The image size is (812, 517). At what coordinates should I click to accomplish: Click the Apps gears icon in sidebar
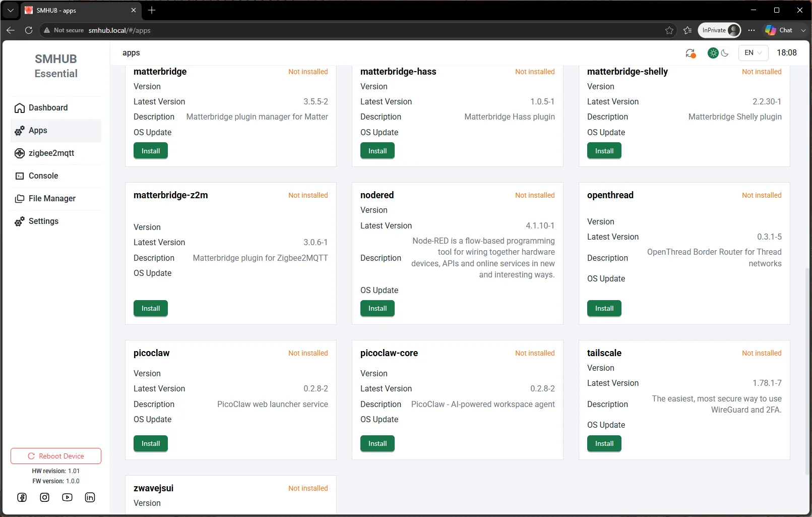click(20, 131)
